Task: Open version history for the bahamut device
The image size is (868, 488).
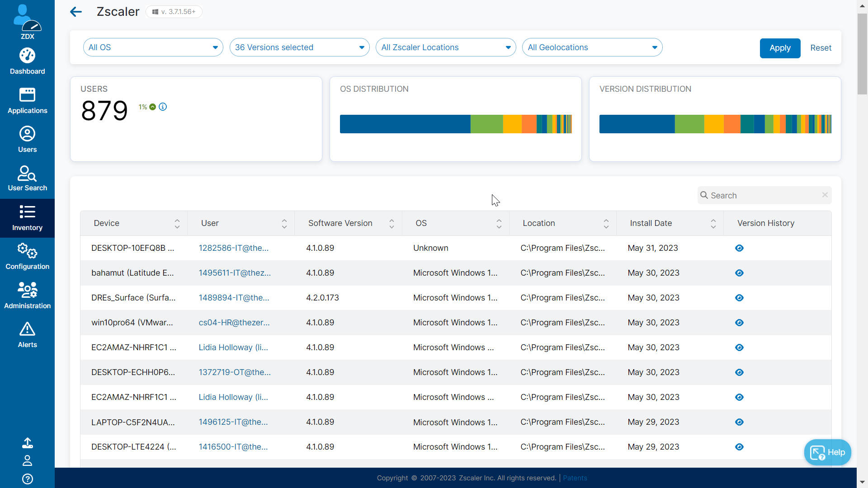Action: [x=739, y=273]
